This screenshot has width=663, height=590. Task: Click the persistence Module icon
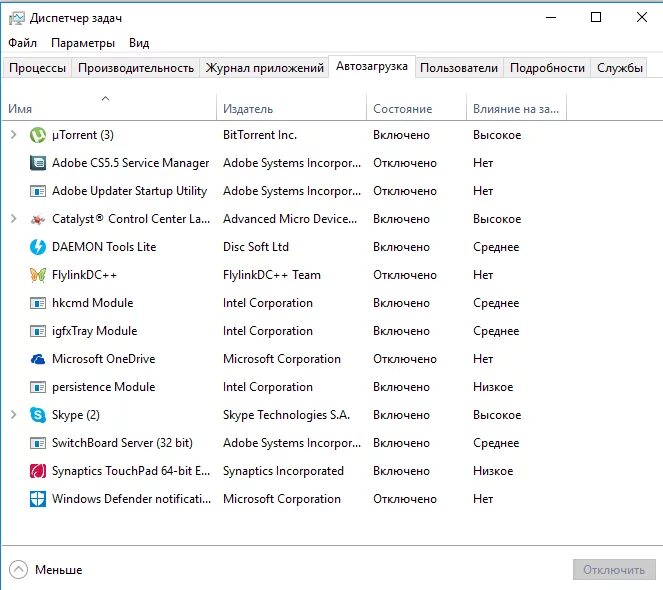pyautogui.click(x=38, y=387)
